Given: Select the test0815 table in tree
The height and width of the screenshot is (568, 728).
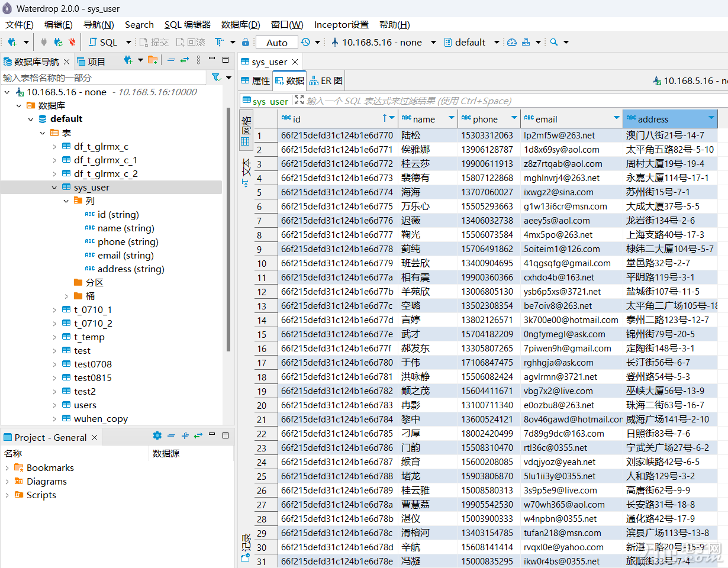Looking at the screenshot, I should 86,377.
